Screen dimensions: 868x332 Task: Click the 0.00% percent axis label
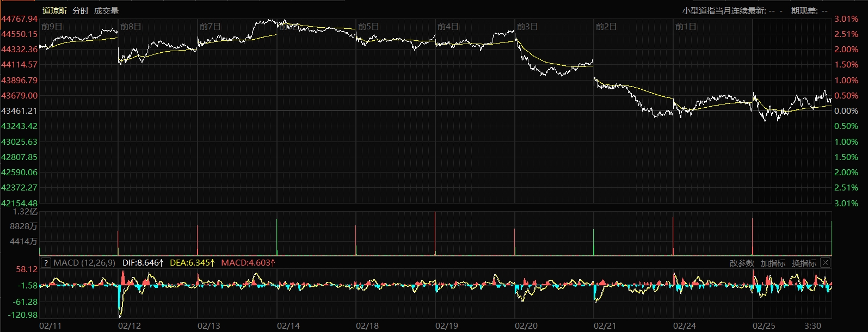pos(846,110)
